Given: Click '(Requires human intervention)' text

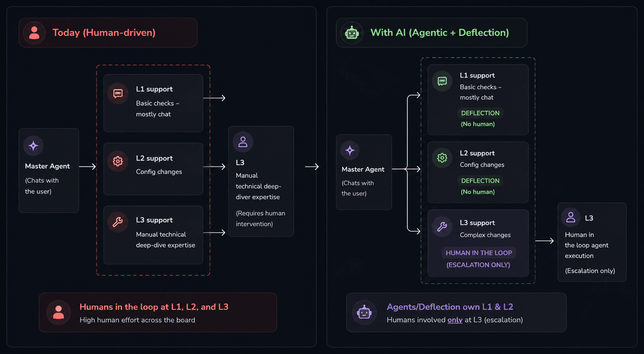Looking at the screenshot, I should tap(260, 218).
